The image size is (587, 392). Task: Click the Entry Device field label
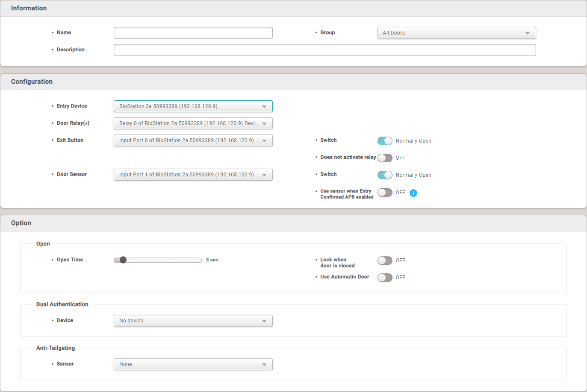(72, 106)
